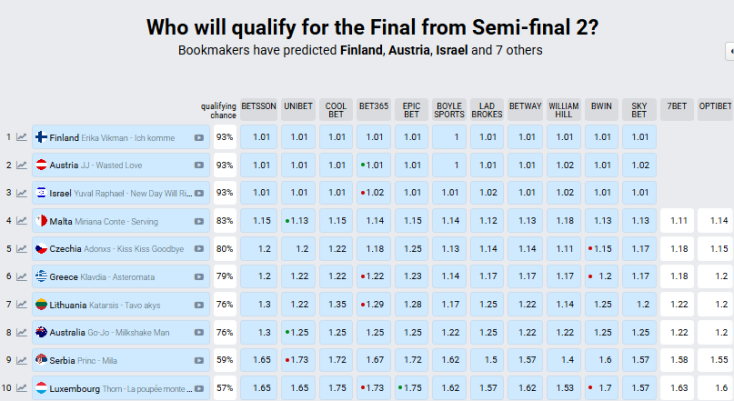
Task: Click the Czechia flag icon
Action: click(x=42, y=248)
